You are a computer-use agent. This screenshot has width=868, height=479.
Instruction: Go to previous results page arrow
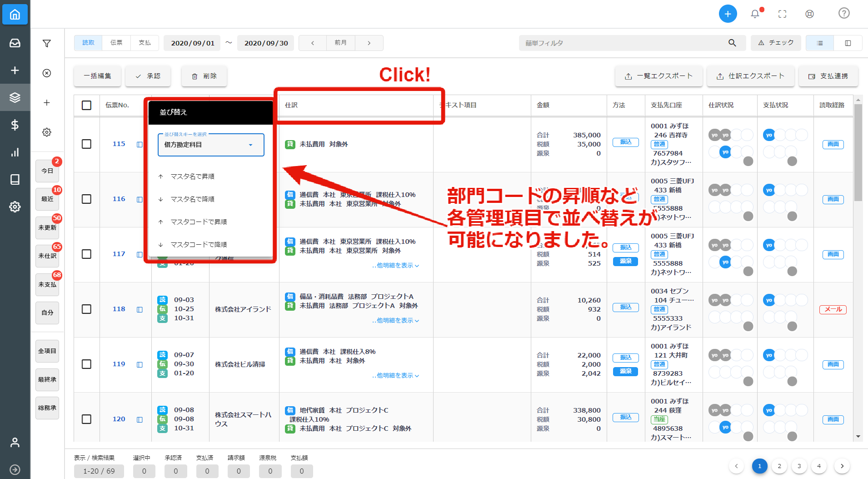736,466
